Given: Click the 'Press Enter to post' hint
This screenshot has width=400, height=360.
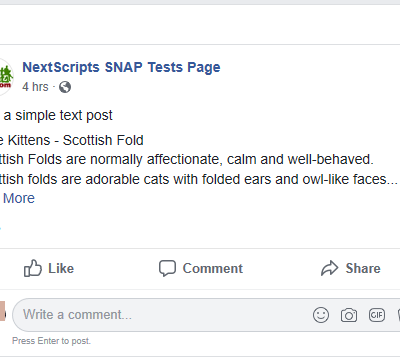Looking at the screenshot, I should point(51,341).
